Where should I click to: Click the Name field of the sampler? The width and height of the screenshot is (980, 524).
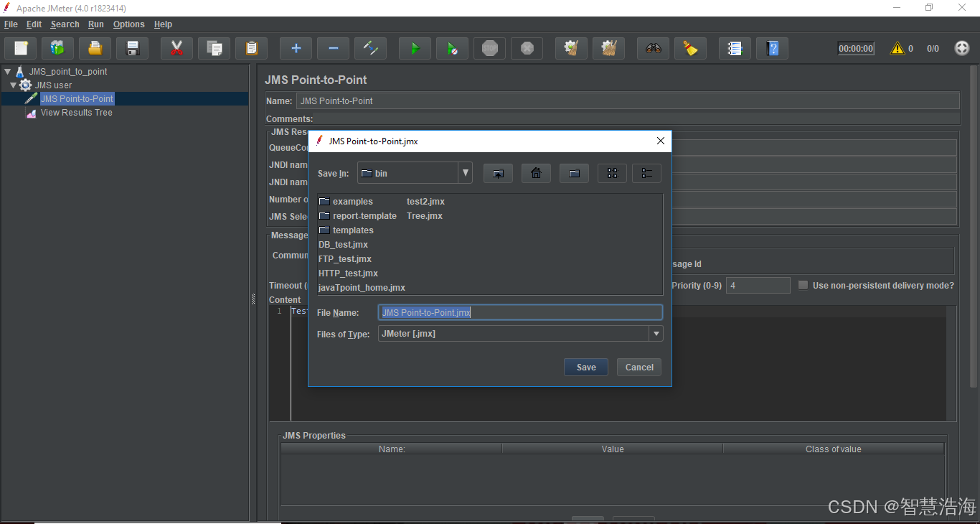coord(628,100)
